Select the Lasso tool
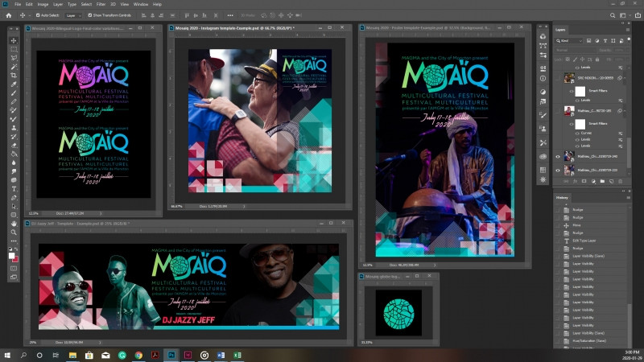This screenshot has width=644, height=362. [x=14, y=58]
